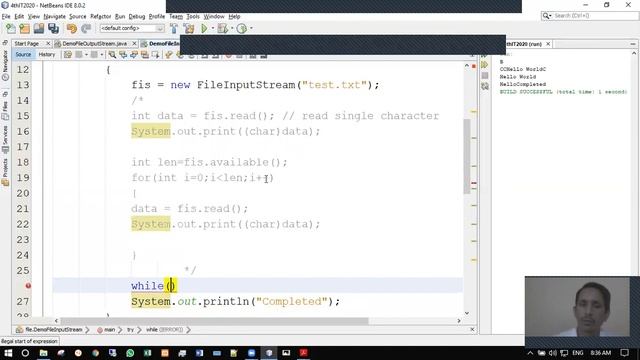The height and width of the screenshot is (360, 640).
Task: Open the Edit menu
Action: click(x=19, y=17)
